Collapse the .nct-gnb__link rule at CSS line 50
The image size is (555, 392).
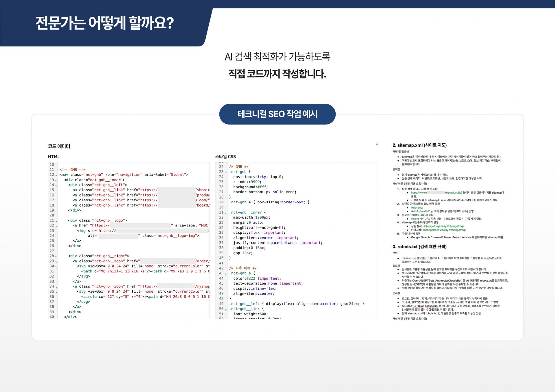point(226,309)
